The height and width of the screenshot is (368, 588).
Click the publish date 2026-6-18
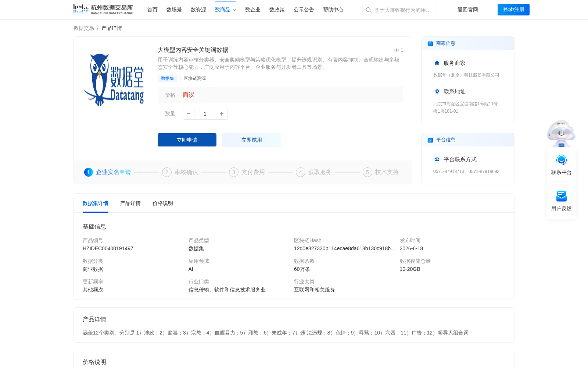tap(411, 248)
